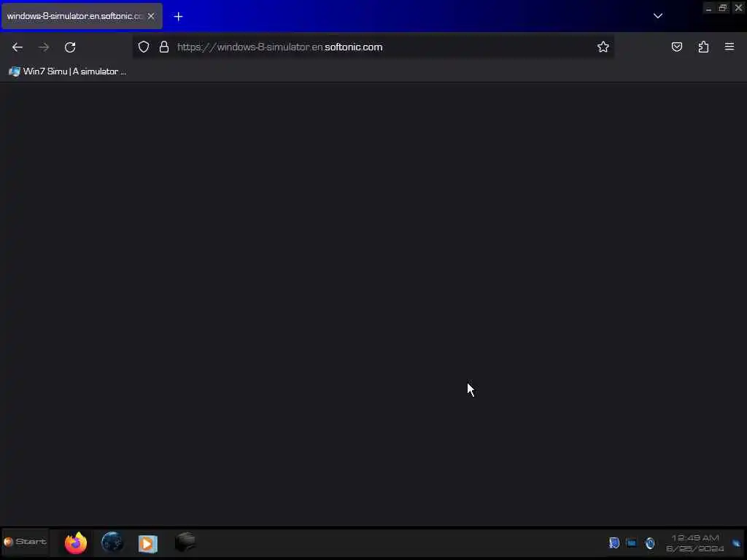Select the windows-8-simulator softonic tab
The width and height of the screenshot is (747, 560).
(x=82, y=16)
